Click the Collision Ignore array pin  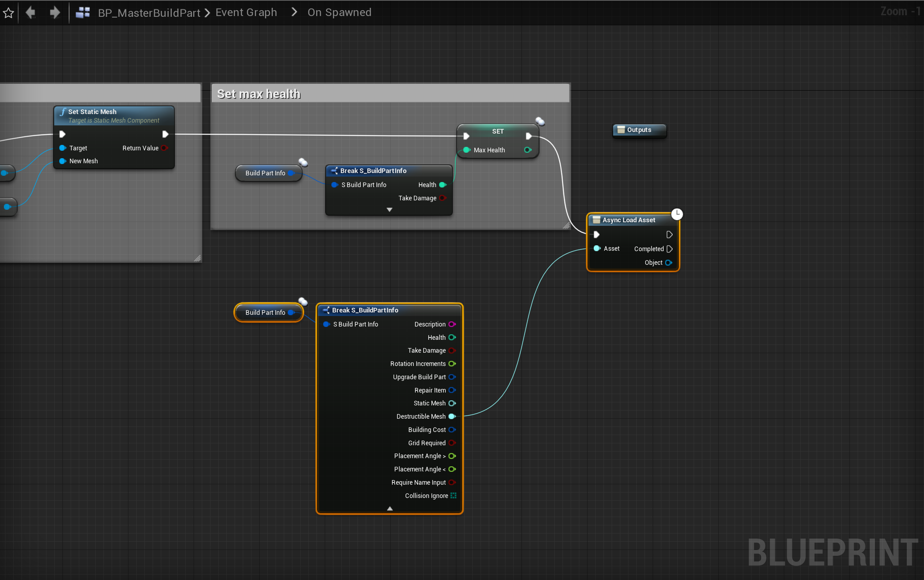[453, 496]
